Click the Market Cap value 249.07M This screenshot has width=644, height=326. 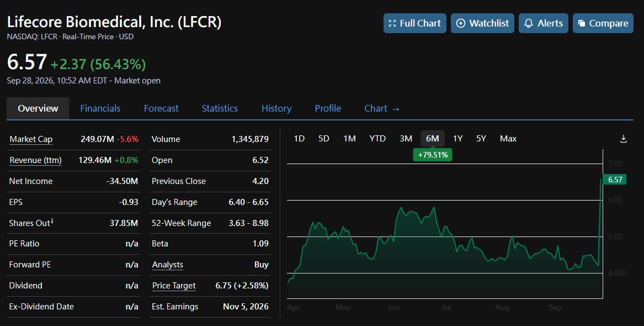tap(97, 139)
